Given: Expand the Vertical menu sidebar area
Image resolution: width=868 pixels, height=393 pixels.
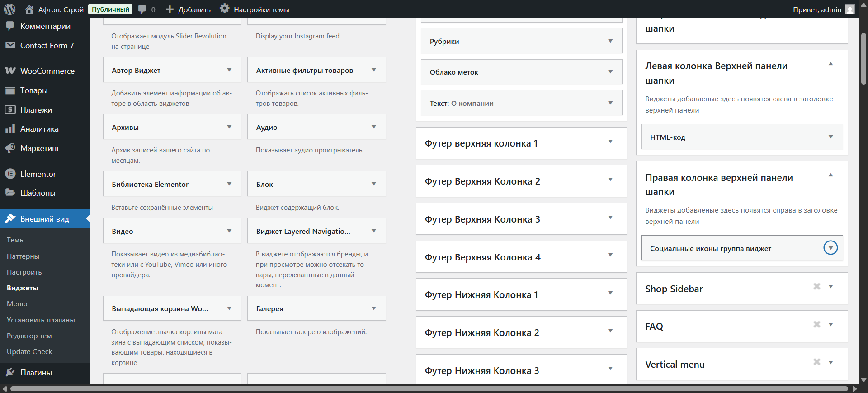Looking at the screenshot, I should [x=830, y=363].
